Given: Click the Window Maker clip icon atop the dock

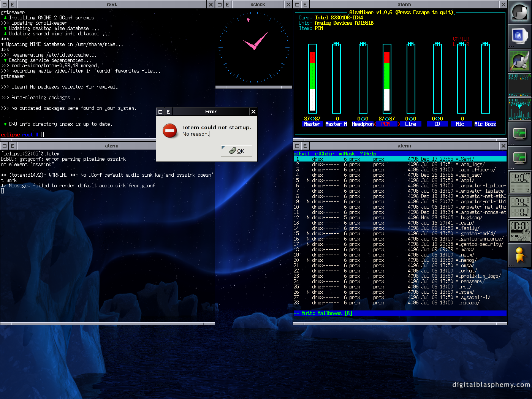Looking at the screenshot, I should coord(519,12).
